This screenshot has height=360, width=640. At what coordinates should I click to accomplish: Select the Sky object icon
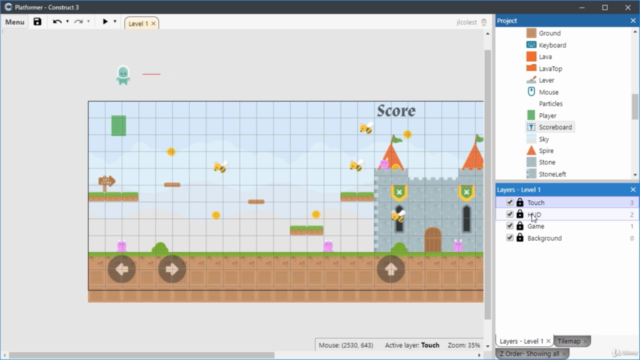531,139
